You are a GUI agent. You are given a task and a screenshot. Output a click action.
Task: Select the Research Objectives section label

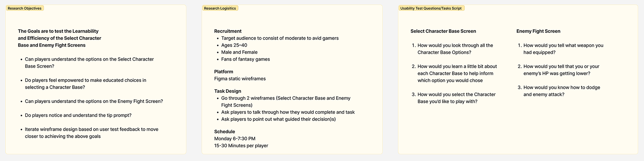point(24,8)
